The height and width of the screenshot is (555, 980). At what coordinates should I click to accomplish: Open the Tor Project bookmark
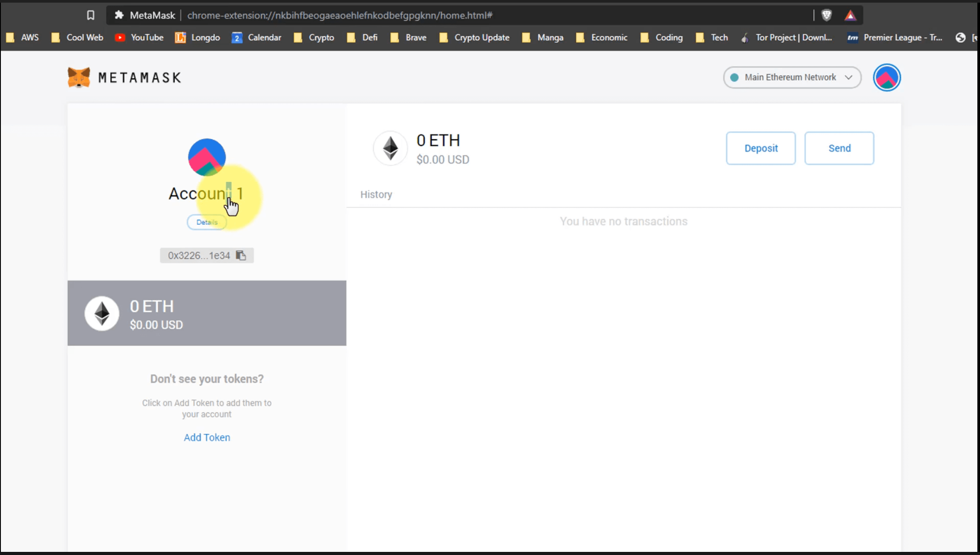[786, 38]
